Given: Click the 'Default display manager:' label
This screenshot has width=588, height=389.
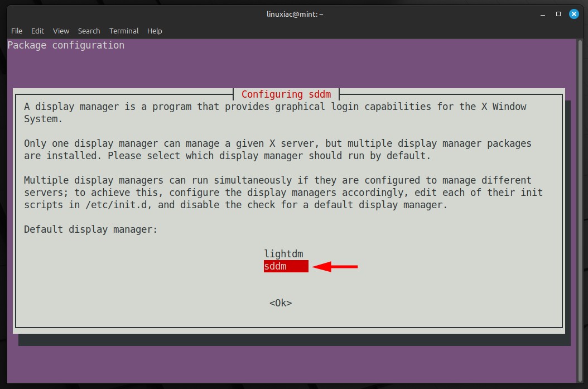Looking at the screenshot, I should click(91, 229).
